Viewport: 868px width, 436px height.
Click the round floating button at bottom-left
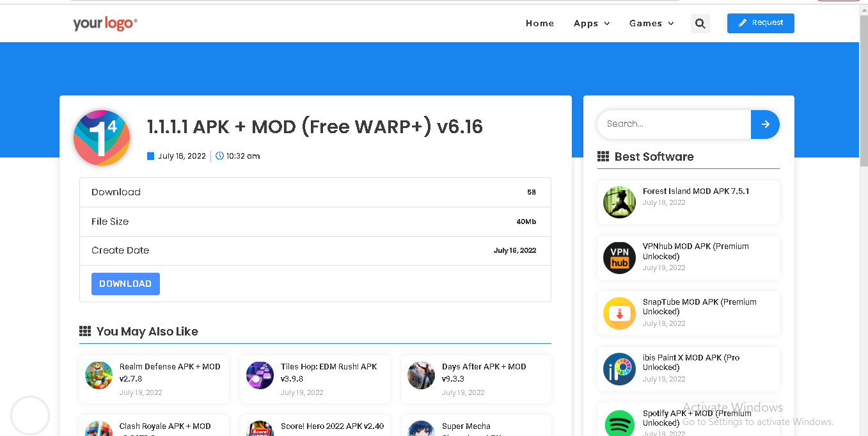[x=30, y=416]
